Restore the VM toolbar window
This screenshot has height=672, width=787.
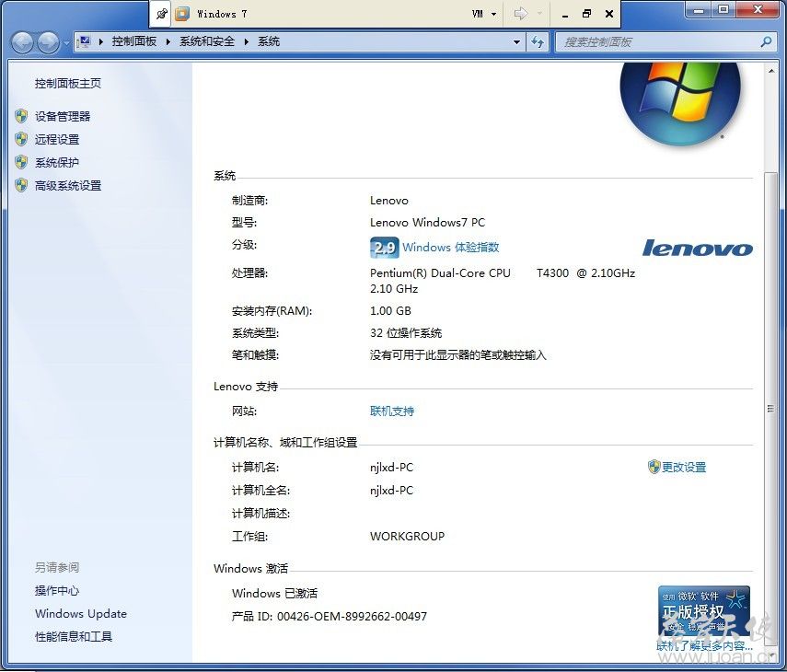pyautogui.click(x=586, y=14)
